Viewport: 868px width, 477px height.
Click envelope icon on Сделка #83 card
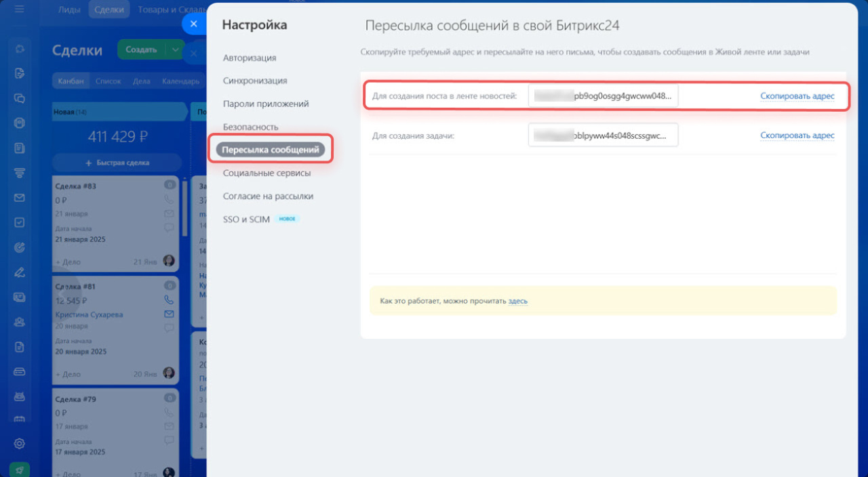169,214
